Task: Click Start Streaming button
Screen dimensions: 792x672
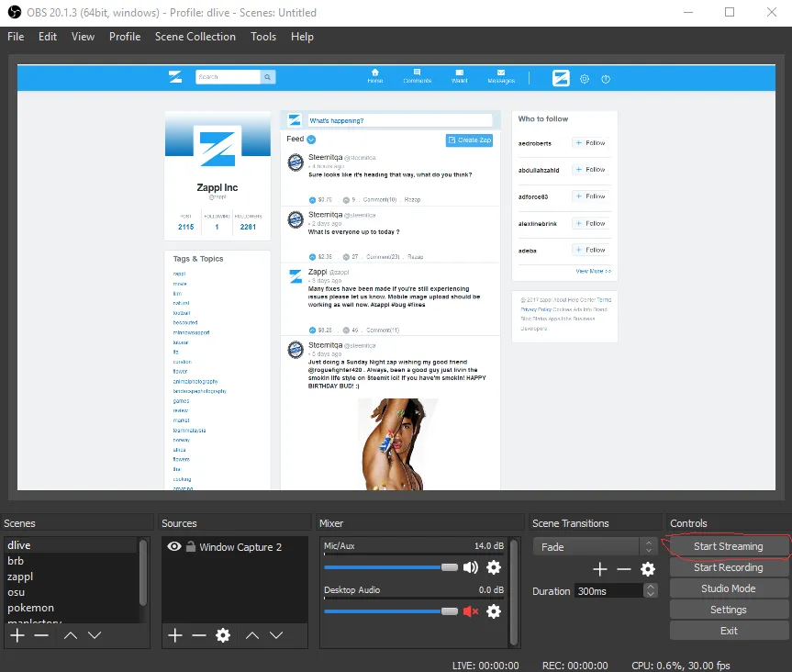Action: [728, 546]
